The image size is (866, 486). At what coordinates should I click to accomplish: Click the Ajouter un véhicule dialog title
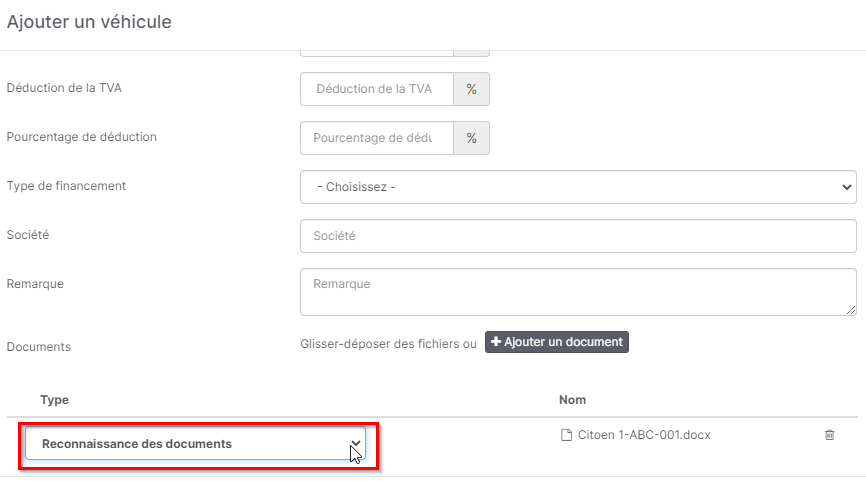coord(89,22)
